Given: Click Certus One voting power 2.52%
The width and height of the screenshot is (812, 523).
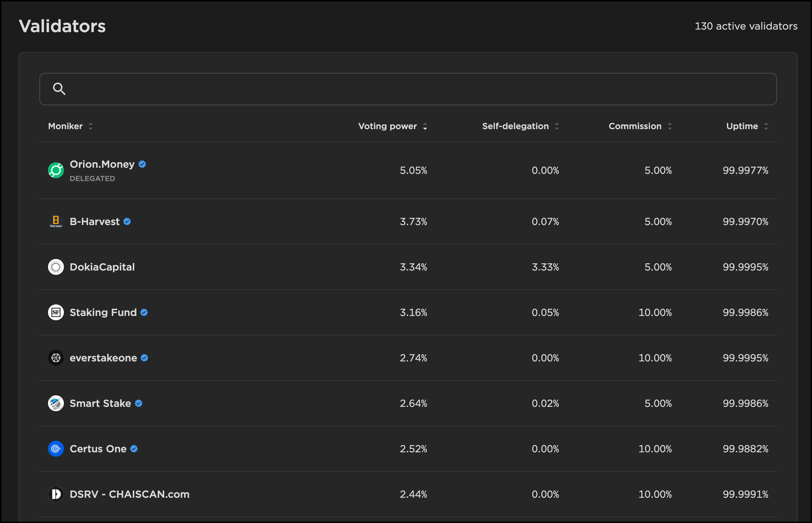Looking at the screenshot, I should pyautogui.click(x=414, y=449).
